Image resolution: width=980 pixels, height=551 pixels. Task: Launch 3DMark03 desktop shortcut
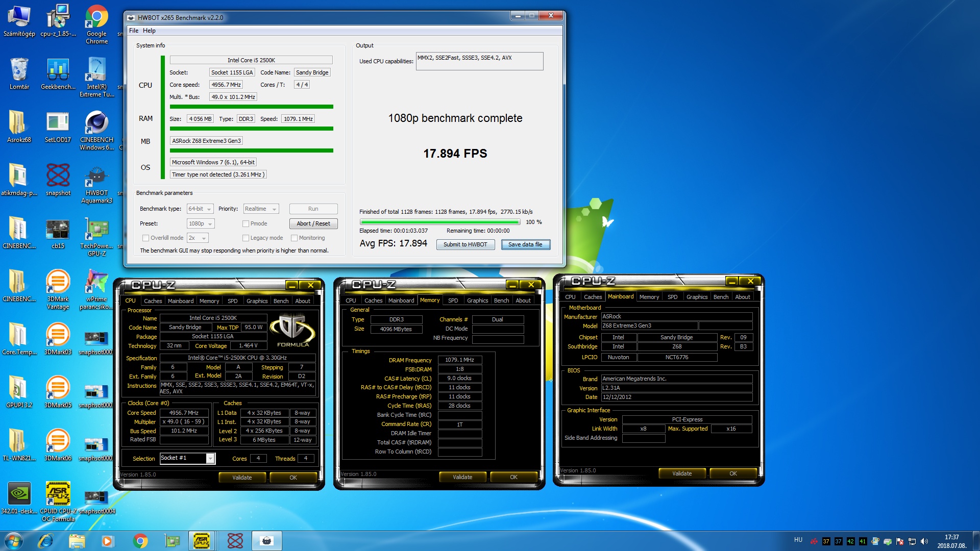(58, 339)
